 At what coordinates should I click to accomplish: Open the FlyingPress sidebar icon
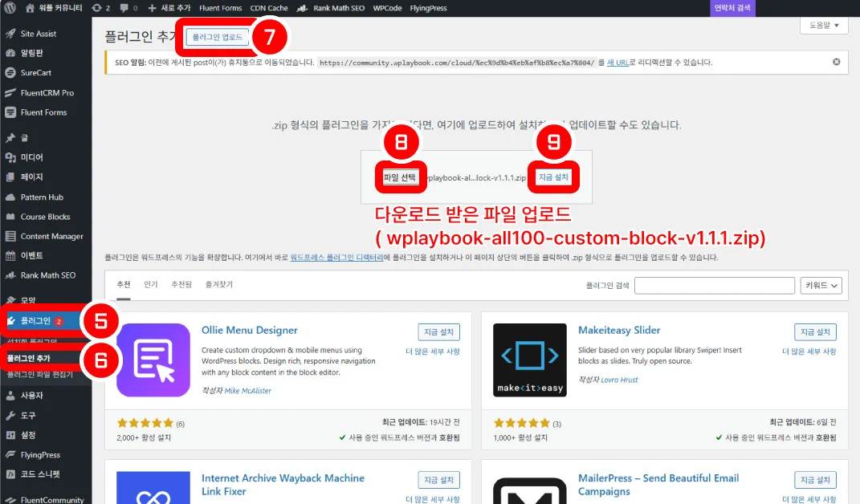click(10, 454)
